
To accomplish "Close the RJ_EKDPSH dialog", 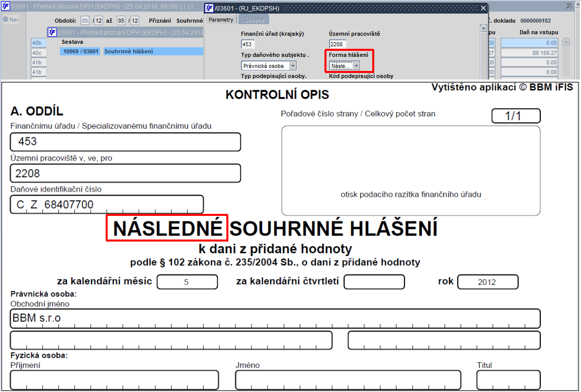I will pos(483,8).
